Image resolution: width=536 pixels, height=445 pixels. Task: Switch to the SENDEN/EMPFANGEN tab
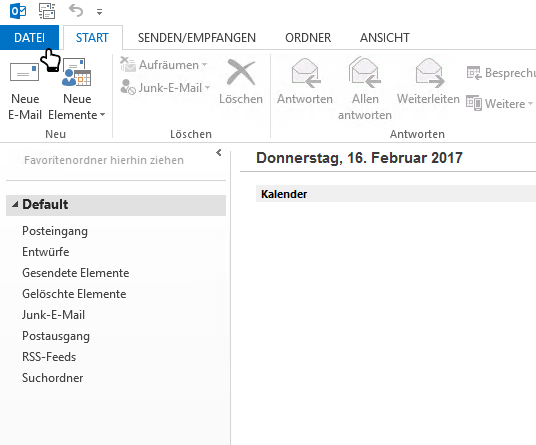coord(197,38)
